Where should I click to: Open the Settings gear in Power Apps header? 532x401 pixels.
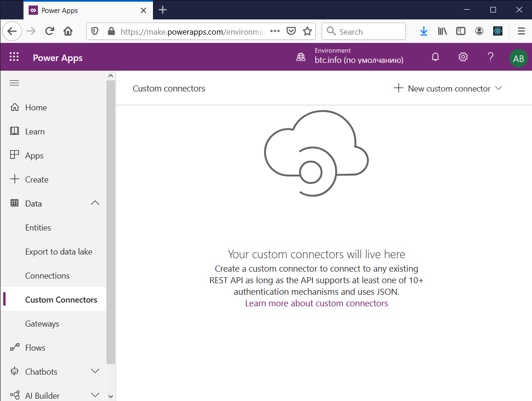(463, 57)
